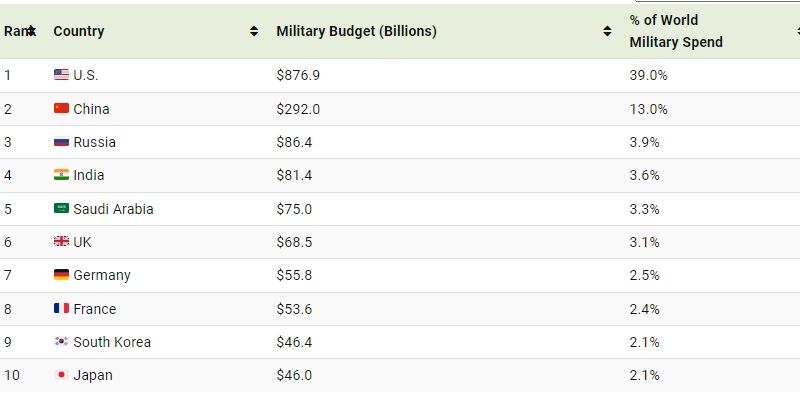Screen dimensions: 800x400
Task: Sort by Military Budget using arrows
Action: [x=607, y=31]
